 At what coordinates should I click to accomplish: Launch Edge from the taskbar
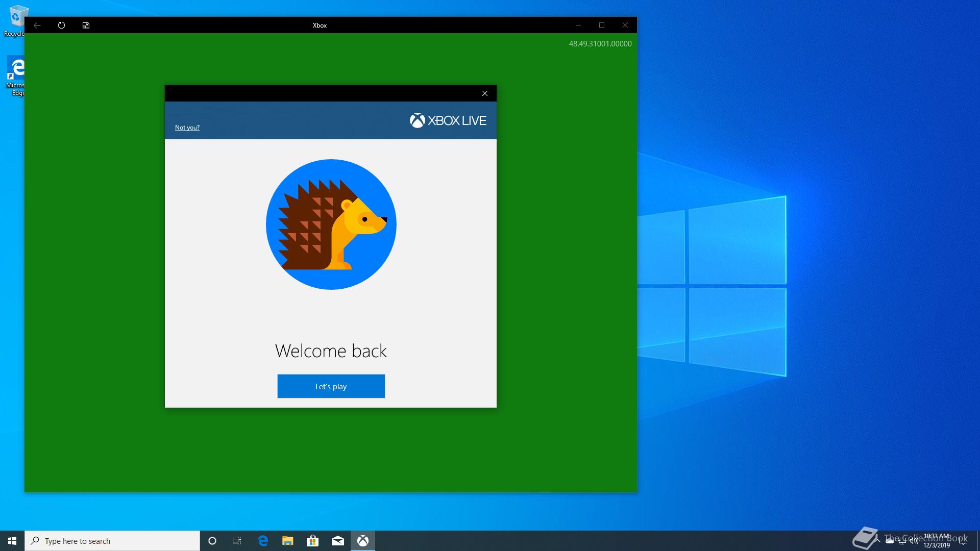263,541
